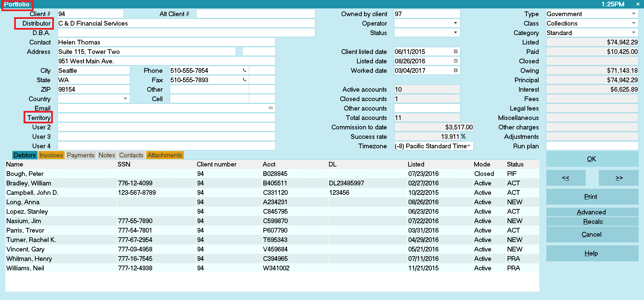Go to next client with >> button
This screenshot has width=644, height=300.
619,178
